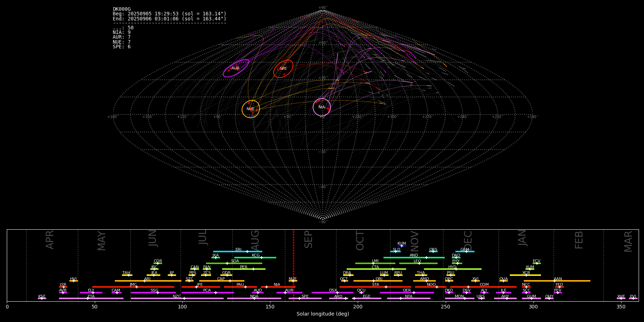Select the pink NIA radiant circle
Image resolution: width=644 pixels, height=322 pixels.
point(322,107)
